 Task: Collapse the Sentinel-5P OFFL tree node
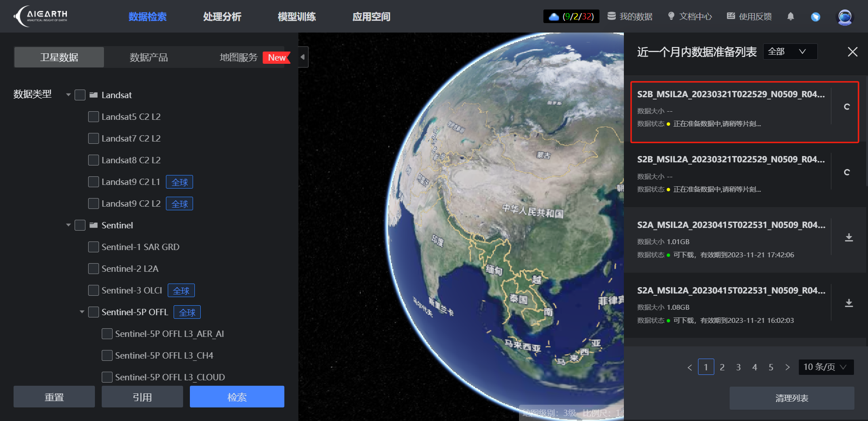coord(82,312)
